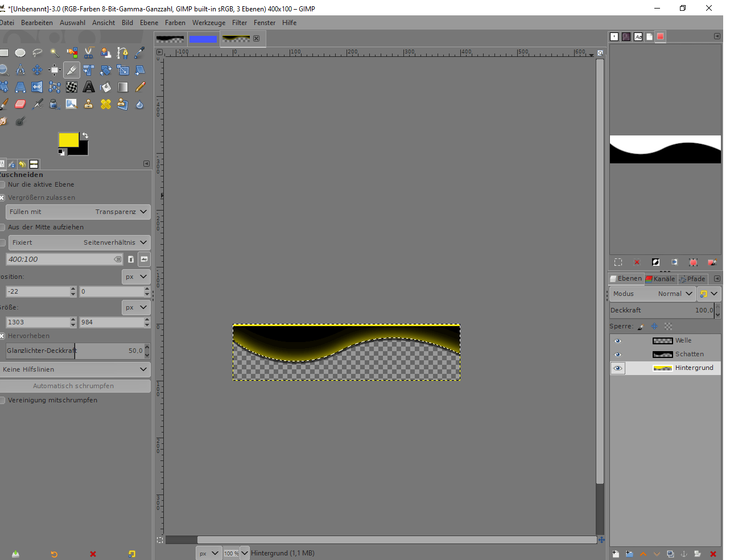The image size is (730, 560).
Task: Open the Füllen mit Transparenz dropdown
Action: [78, 212]
